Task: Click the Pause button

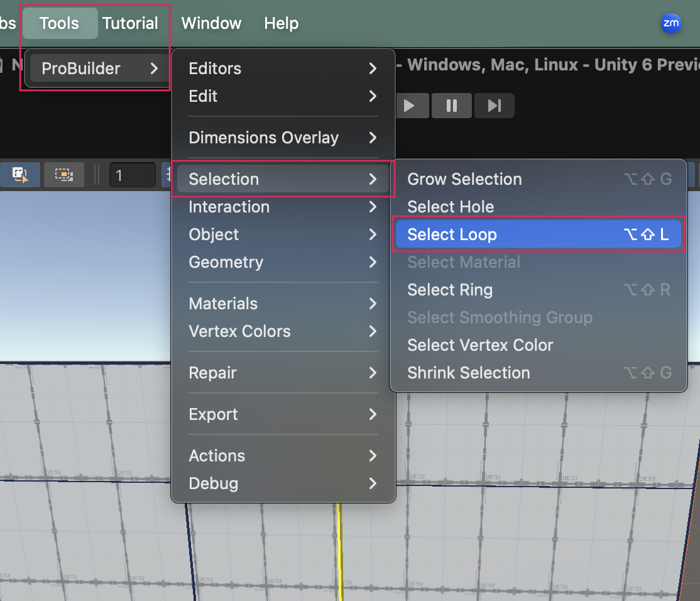Action: click(451, 106)
